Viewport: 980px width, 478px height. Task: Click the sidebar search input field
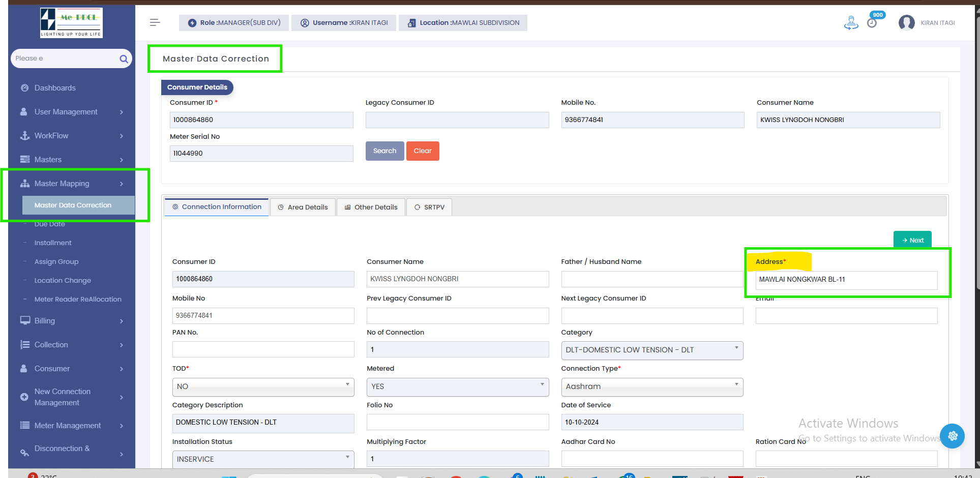[65, 58]
